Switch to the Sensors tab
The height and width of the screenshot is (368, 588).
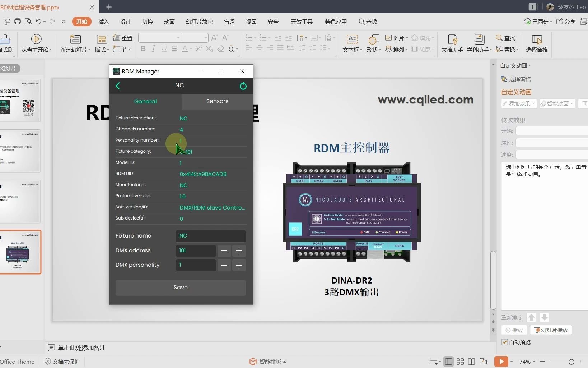point(217,101)
